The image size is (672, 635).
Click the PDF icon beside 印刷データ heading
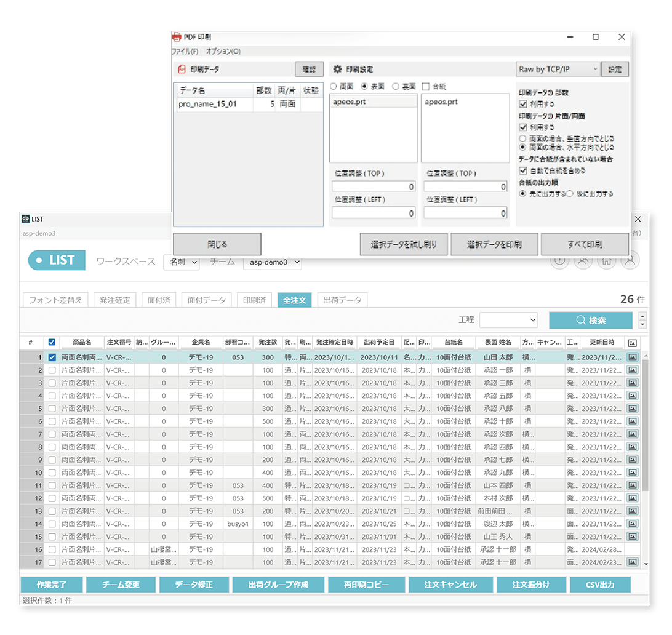click(182, 69)
